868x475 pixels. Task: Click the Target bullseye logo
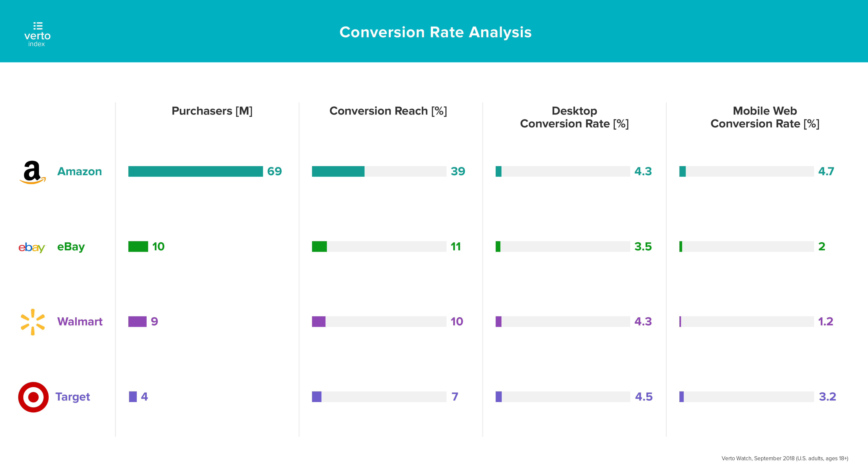click(33, 397)
